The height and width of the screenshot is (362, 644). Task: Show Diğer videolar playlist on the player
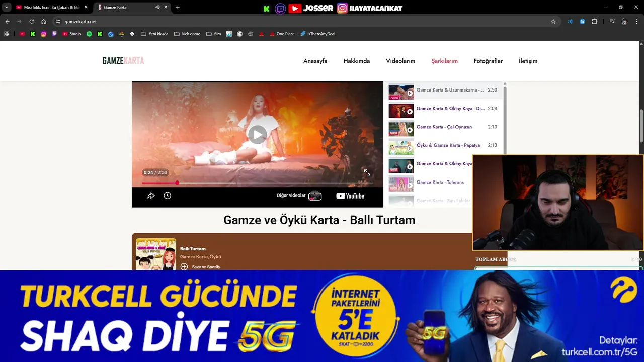tap(299, 196)
